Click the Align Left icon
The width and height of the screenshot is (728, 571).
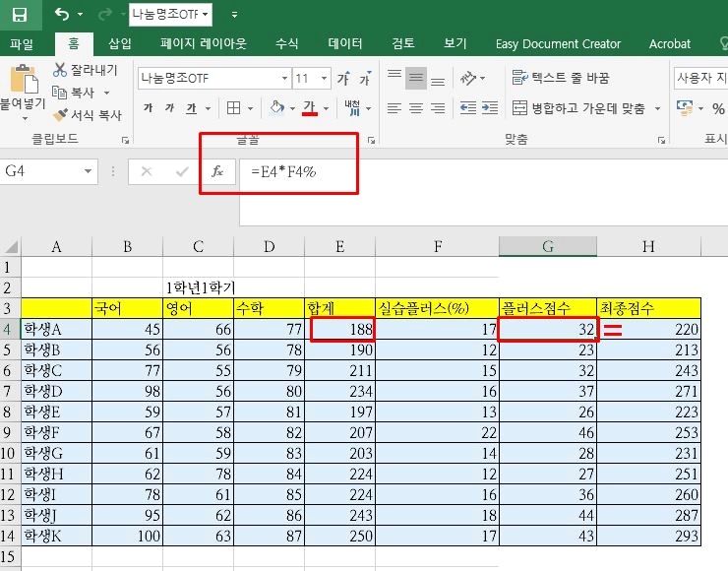coord(394,108)
